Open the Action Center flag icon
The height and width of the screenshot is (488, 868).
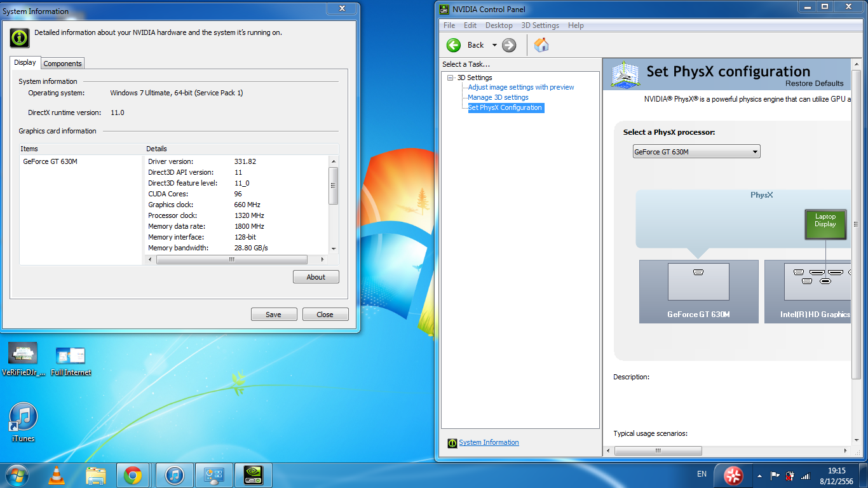pyautogui.click(x=775, y=475)
